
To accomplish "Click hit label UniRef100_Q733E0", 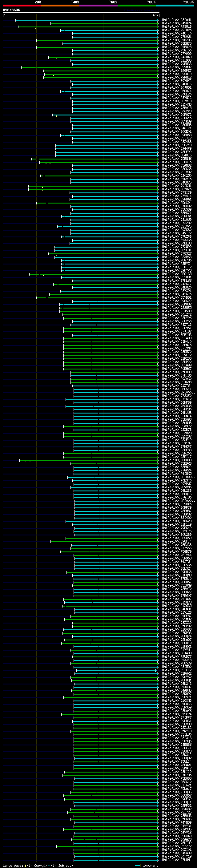I will coord(176,396).
